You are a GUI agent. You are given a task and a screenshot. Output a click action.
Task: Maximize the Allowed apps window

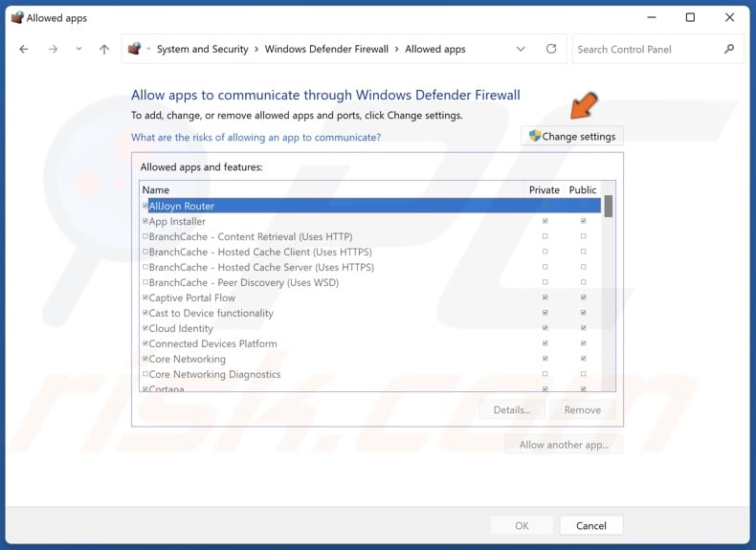[x=690, y=17]
